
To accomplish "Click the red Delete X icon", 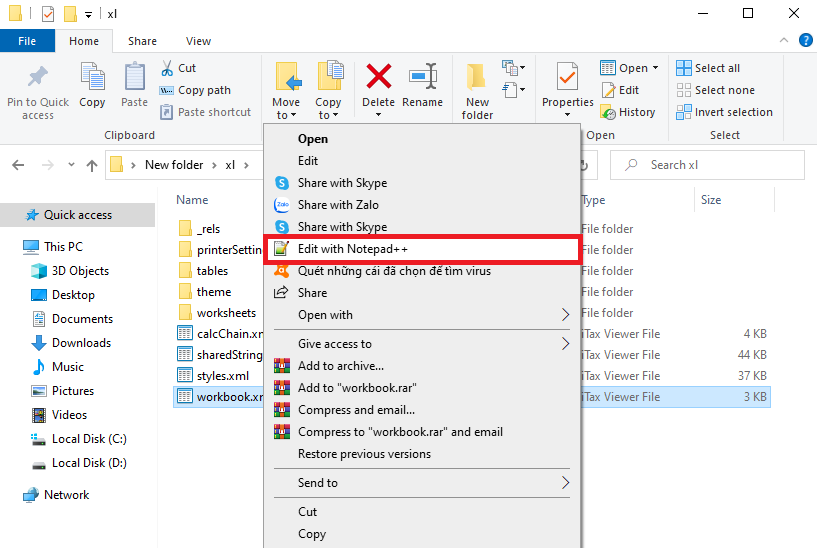I will (379, 76).
